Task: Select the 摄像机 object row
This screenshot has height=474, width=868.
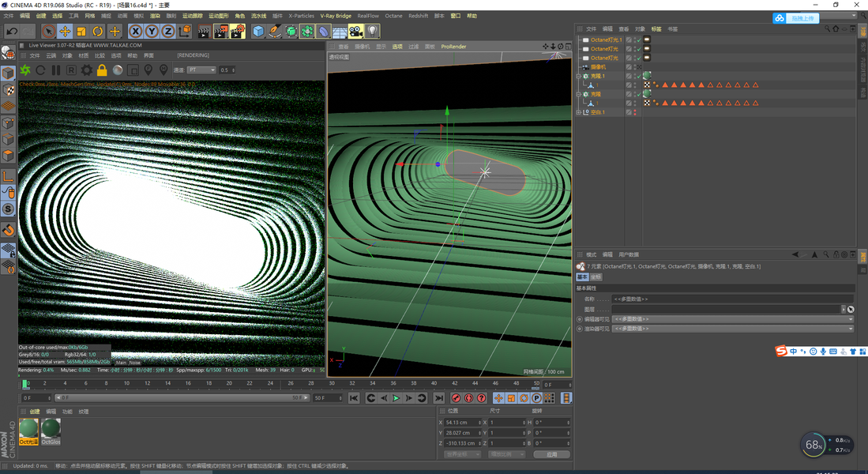Action: coord(598,67)
